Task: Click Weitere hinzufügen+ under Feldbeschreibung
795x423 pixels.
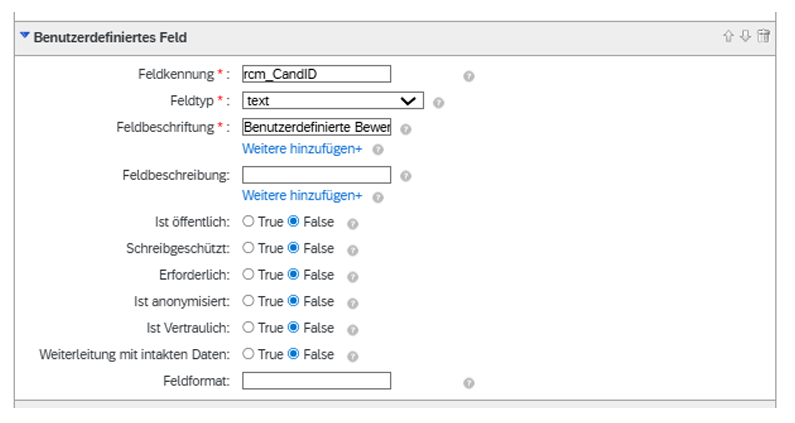Action: pyautogui.click(x=302, y=195)
